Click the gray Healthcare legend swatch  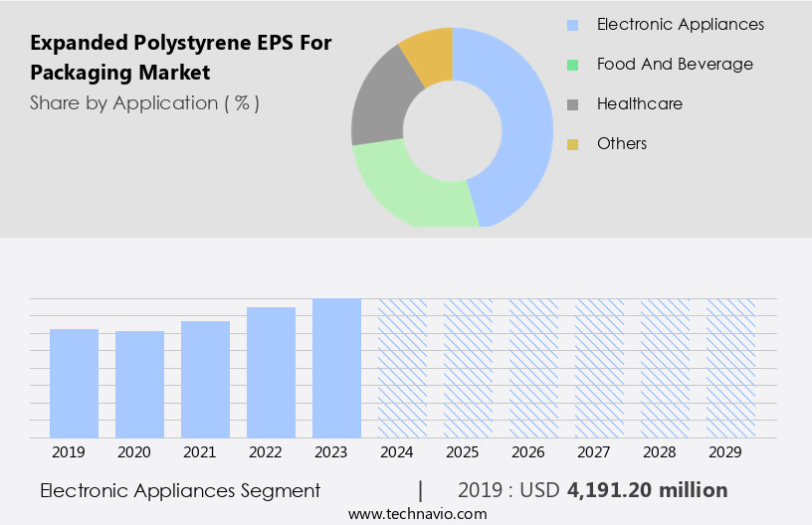pyautogui.click(x=572, y=104)
